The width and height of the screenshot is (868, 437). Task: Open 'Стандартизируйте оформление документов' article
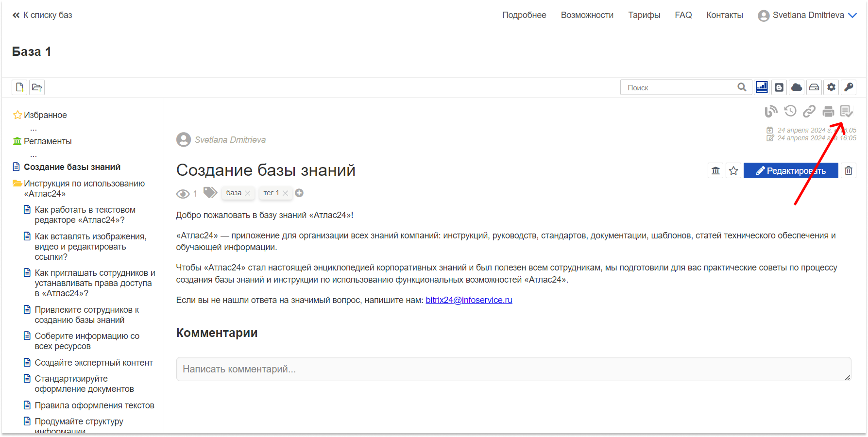[x=84, y=384]
